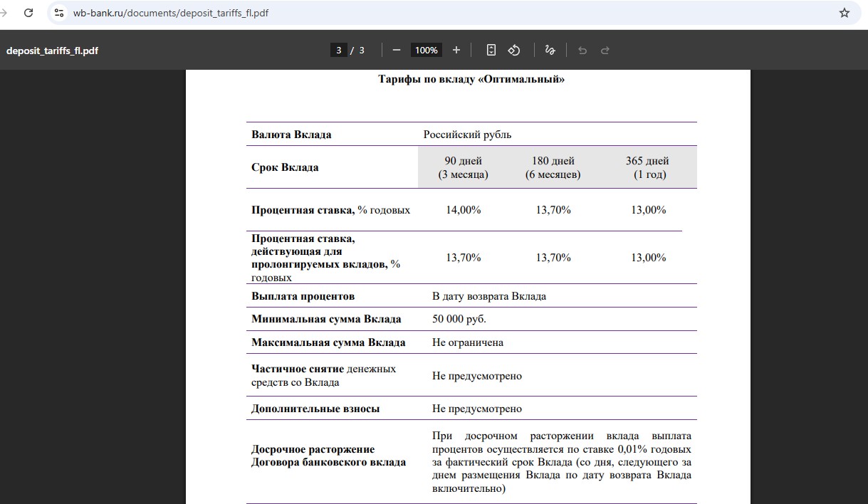Open site information for wb-bank.ru
Viewport: 868px width, 504px height.
click(59, 13)
